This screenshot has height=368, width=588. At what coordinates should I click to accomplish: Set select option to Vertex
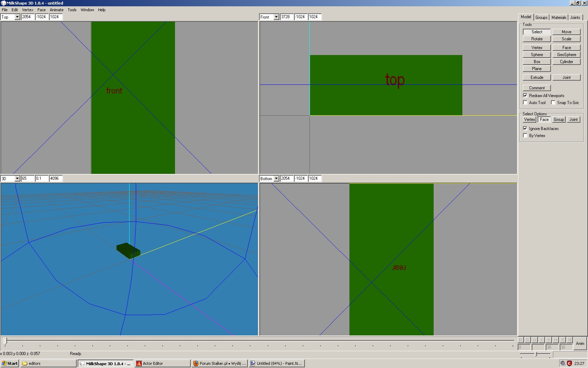530,120
